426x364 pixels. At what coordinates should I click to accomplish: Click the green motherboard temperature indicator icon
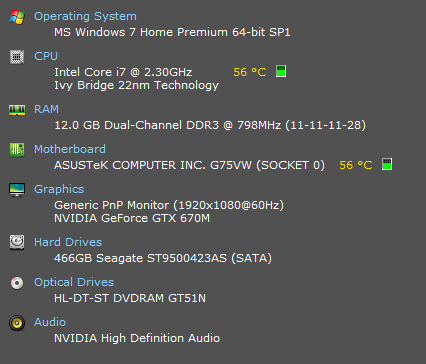tap(387, 164)
